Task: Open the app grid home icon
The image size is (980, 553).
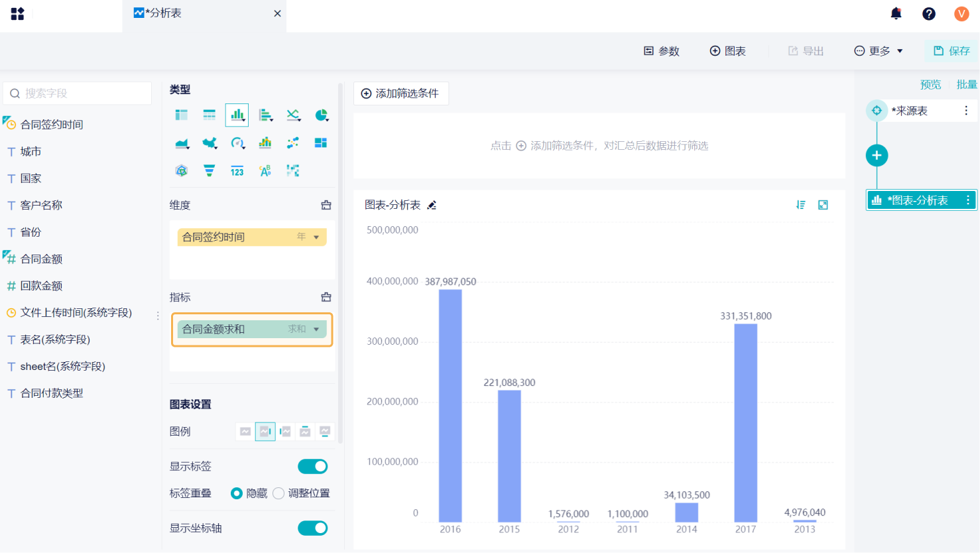Action: tap(17, 13)
